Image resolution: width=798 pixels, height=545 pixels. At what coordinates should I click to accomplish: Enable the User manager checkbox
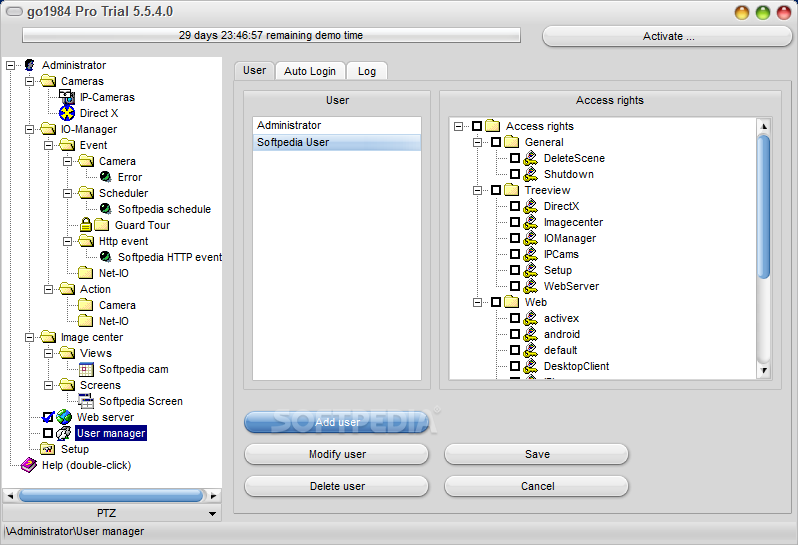point(48,433)
